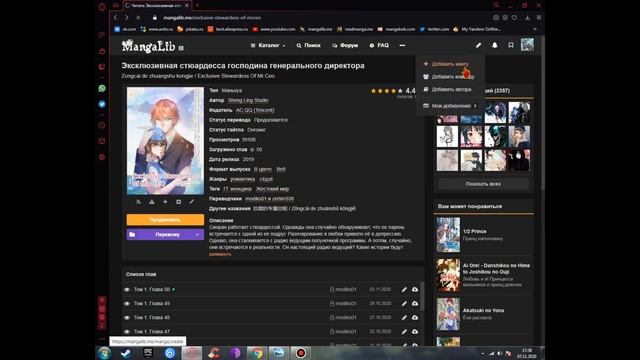Open Поиск search in site header
640x360 pixels.
(x=309, y=45)
